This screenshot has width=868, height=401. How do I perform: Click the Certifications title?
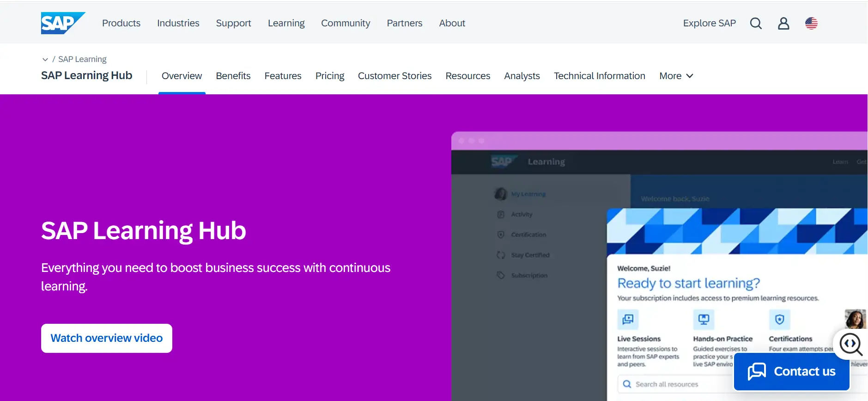click(790, 339)
